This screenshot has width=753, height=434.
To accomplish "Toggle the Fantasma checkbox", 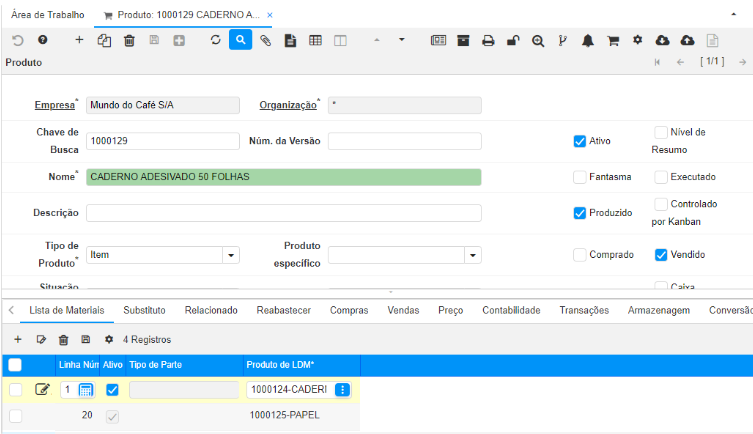I will point(580,177).
